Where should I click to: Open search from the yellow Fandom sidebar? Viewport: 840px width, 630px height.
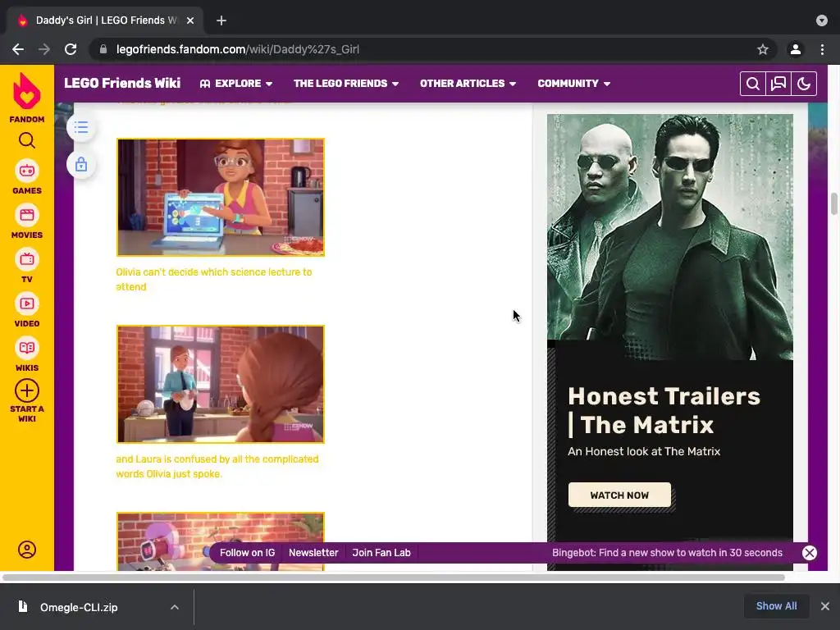coord(27,140)
